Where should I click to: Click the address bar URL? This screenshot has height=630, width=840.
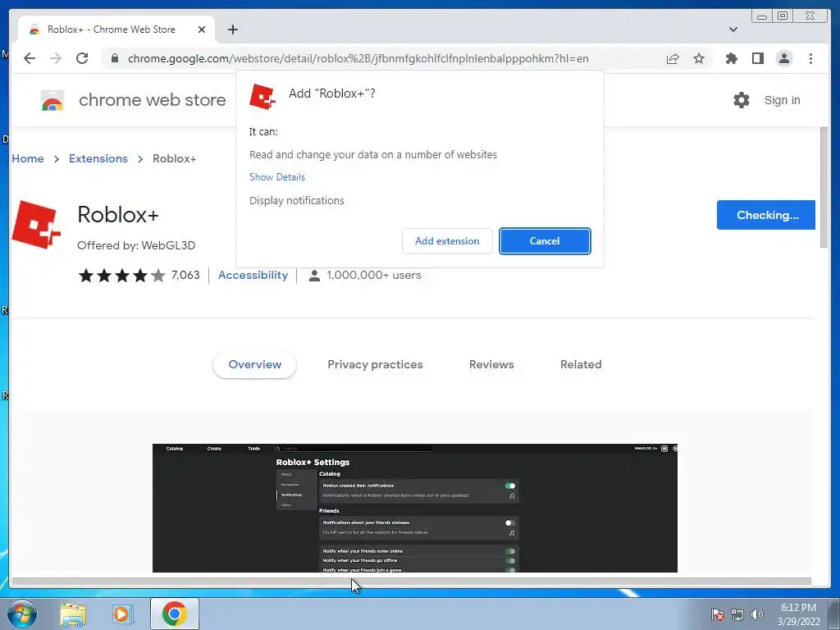(x=358, y=58)
